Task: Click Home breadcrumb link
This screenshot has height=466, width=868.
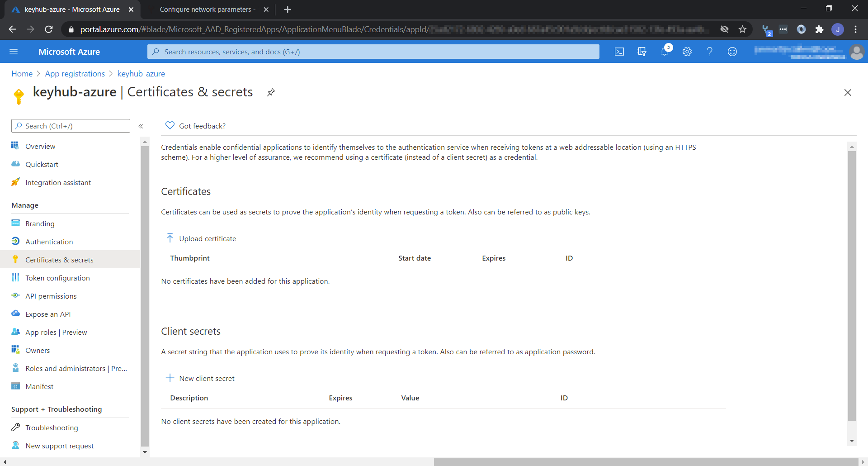Action: (22, 74)
